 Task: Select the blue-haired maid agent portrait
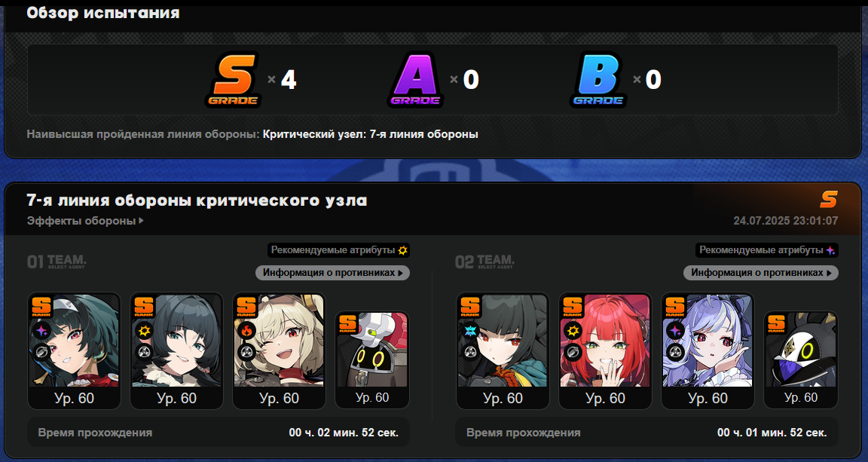(708, 351)
